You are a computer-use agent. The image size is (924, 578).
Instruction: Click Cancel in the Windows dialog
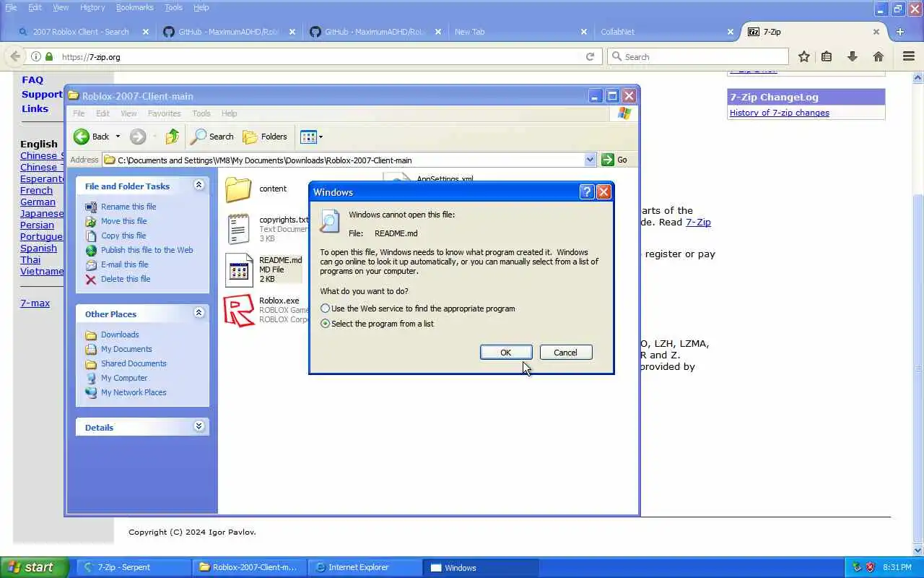coord(565,353)
